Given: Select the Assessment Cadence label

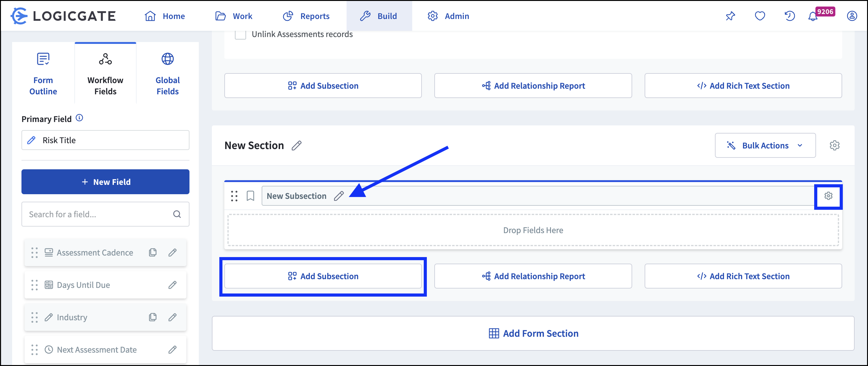Looking at the screenshot, I should click(x=95, y=252).
